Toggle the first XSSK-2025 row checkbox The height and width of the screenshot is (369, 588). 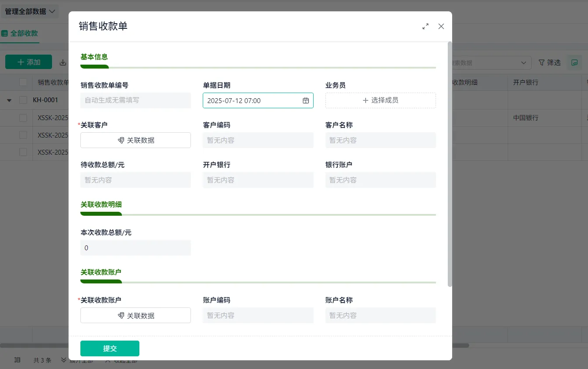(x=23, y=117)
